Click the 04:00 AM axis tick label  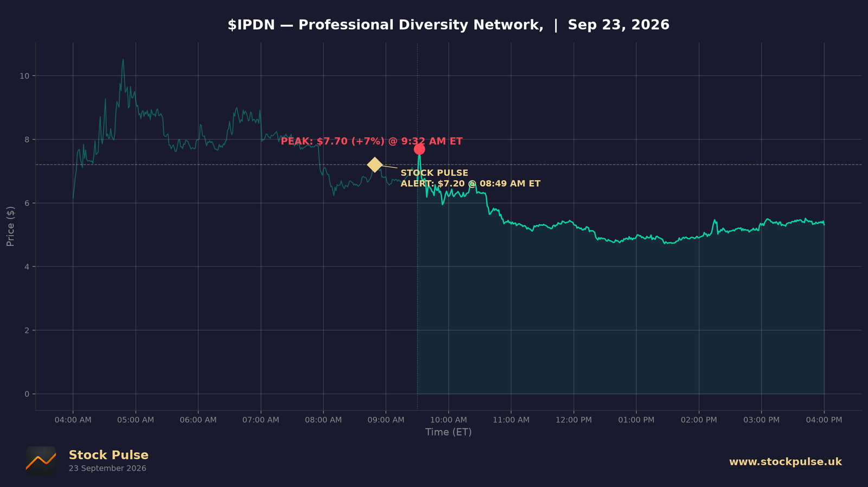pyautogui.click(x=73, y=420)
